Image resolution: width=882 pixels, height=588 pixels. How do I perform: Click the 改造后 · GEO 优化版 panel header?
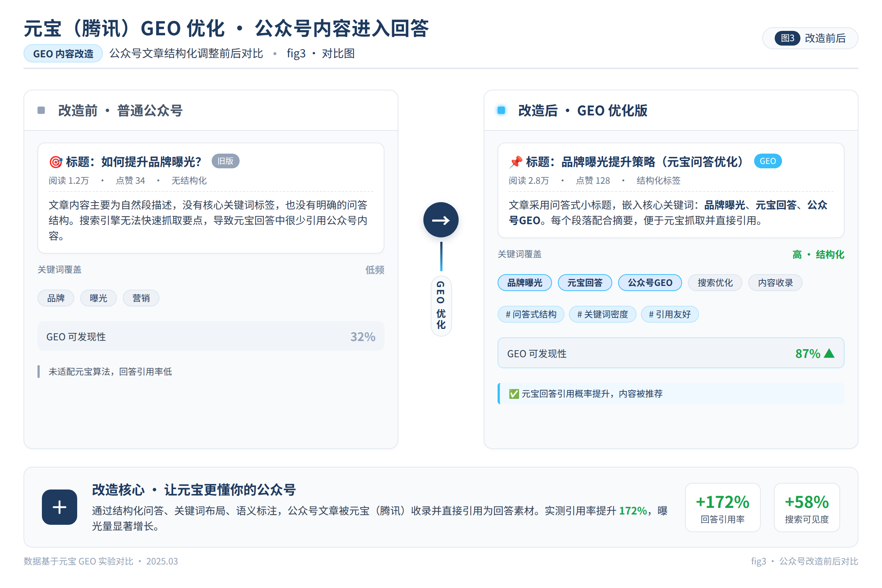(671, 111)
